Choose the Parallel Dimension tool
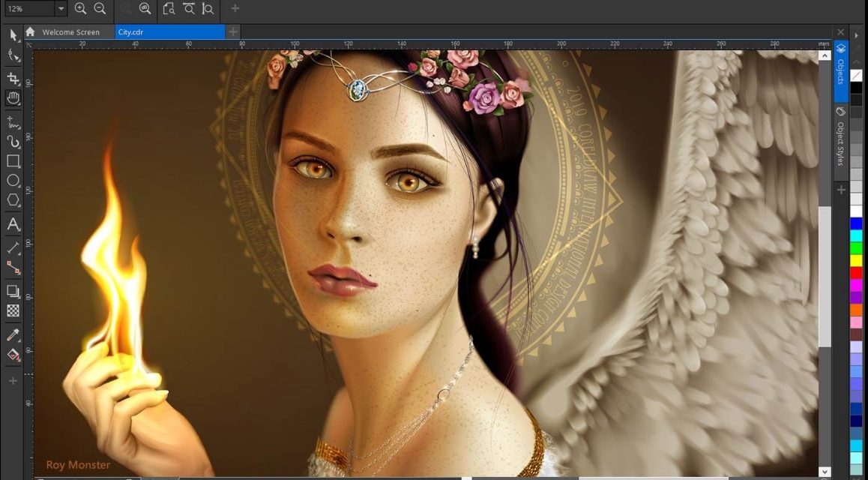 tap(13, 247)
